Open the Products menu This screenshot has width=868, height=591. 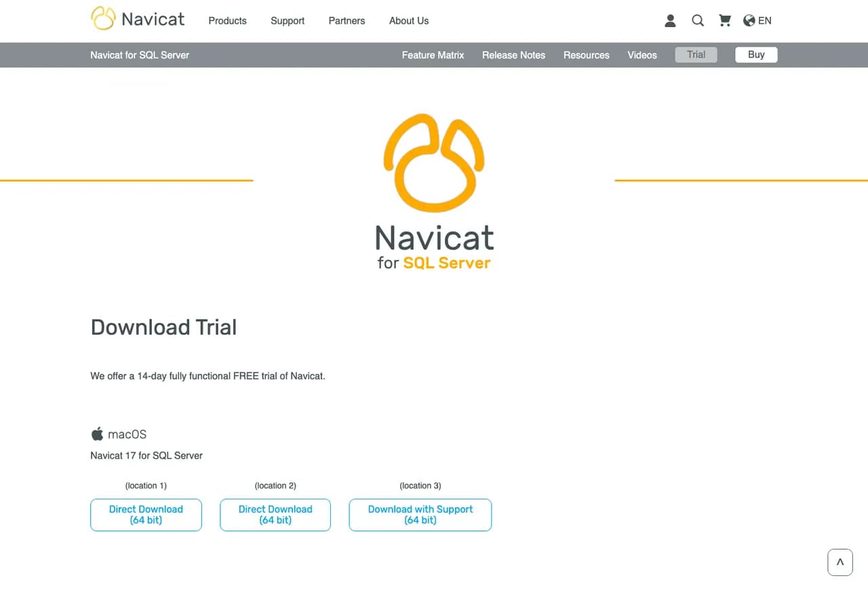click(227, 21)
